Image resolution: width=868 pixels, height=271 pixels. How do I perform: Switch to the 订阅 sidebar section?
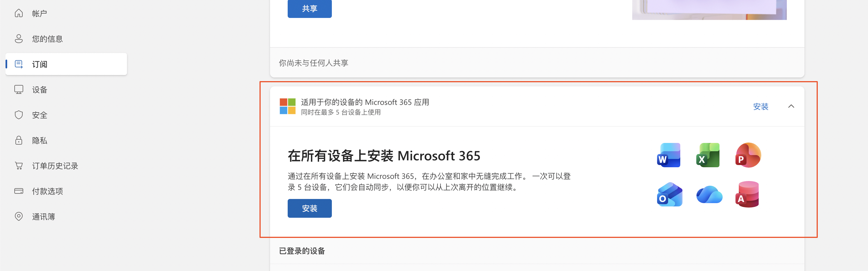coord(39,64)
